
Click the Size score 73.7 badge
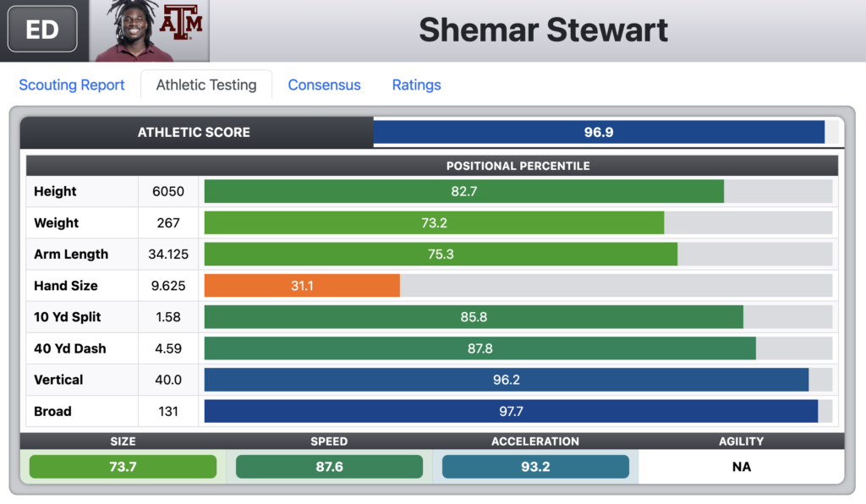pyautogui.click(x=123, y=467)
